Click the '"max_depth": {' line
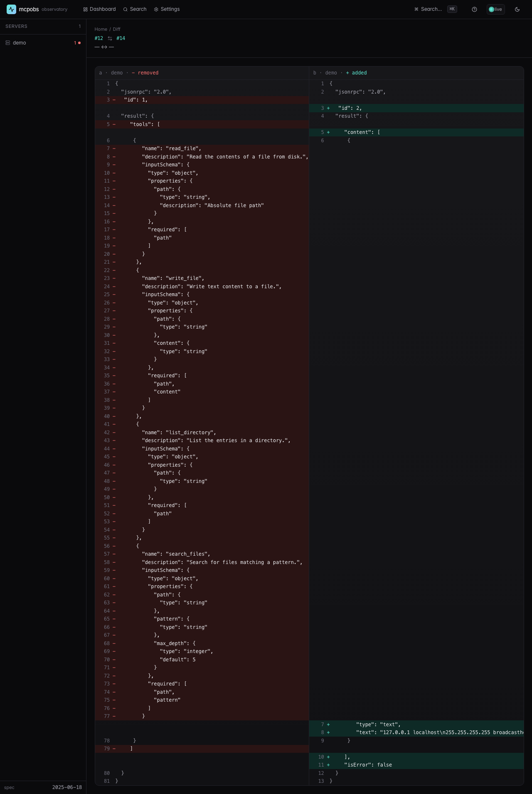 click(x=202, y=643)
